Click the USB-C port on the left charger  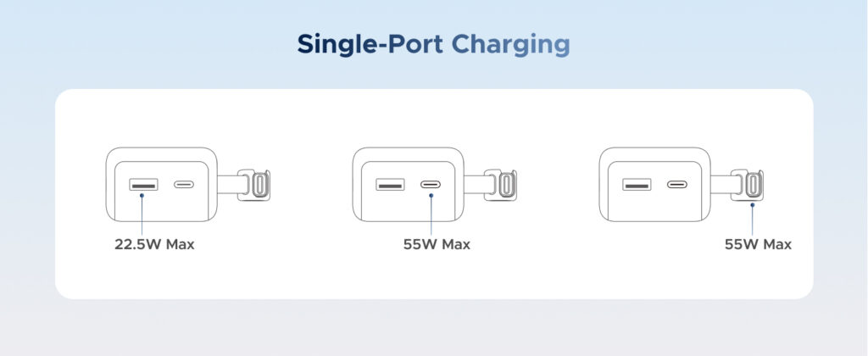click(184, 185)
